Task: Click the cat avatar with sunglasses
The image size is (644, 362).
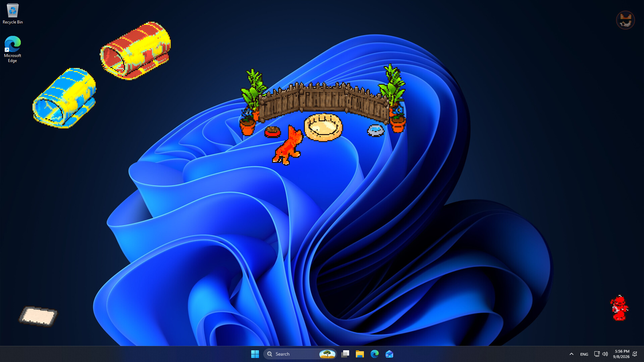Action: [x=626, y=20]
